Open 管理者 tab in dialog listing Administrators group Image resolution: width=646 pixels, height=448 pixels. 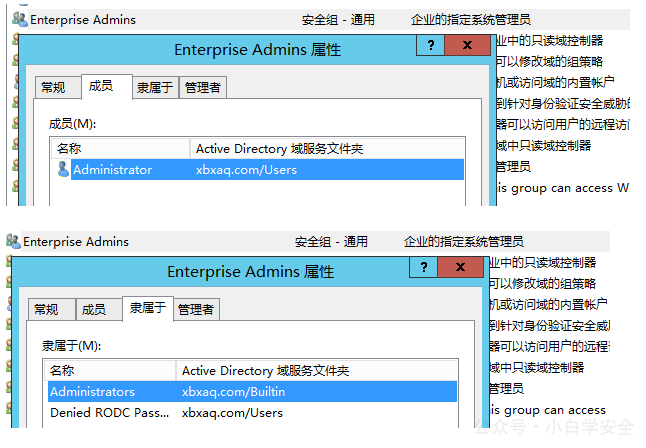click(196, 310)
